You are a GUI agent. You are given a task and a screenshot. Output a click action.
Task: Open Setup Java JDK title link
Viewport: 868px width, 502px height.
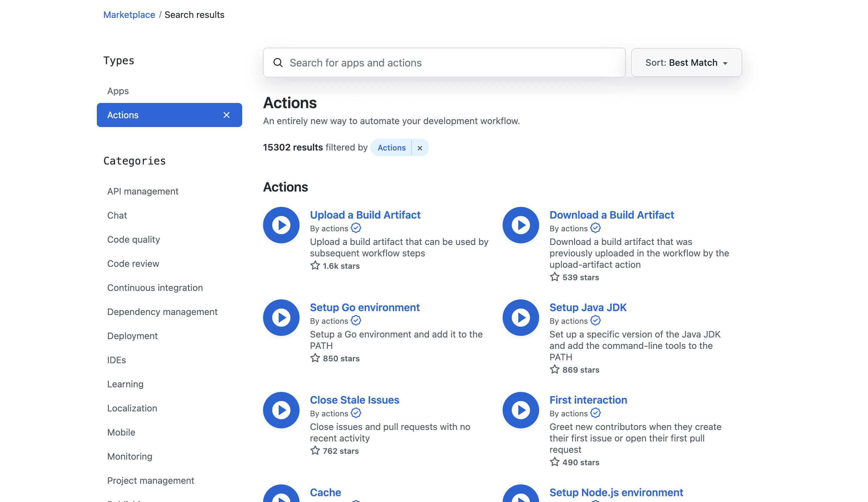click(x=588, y=308)
